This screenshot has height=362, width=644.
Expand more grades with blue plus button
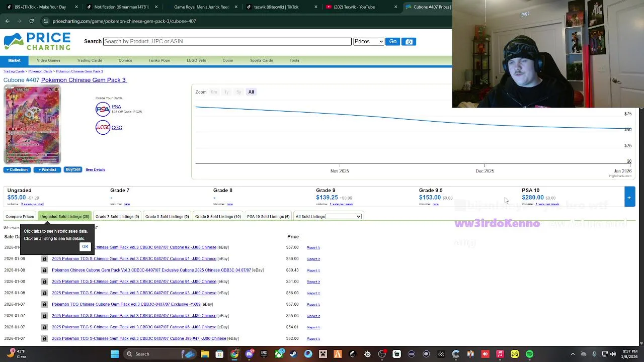[x=629, y=198]
